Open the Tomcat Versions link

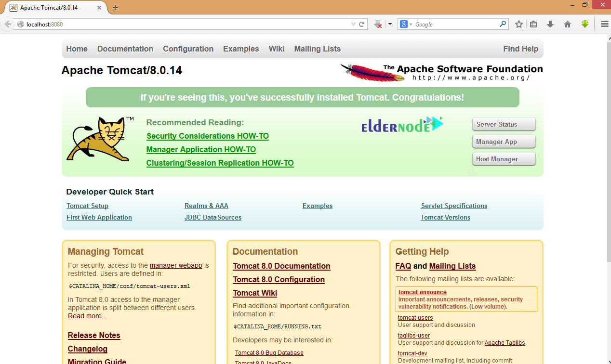(x=446, y=217)
